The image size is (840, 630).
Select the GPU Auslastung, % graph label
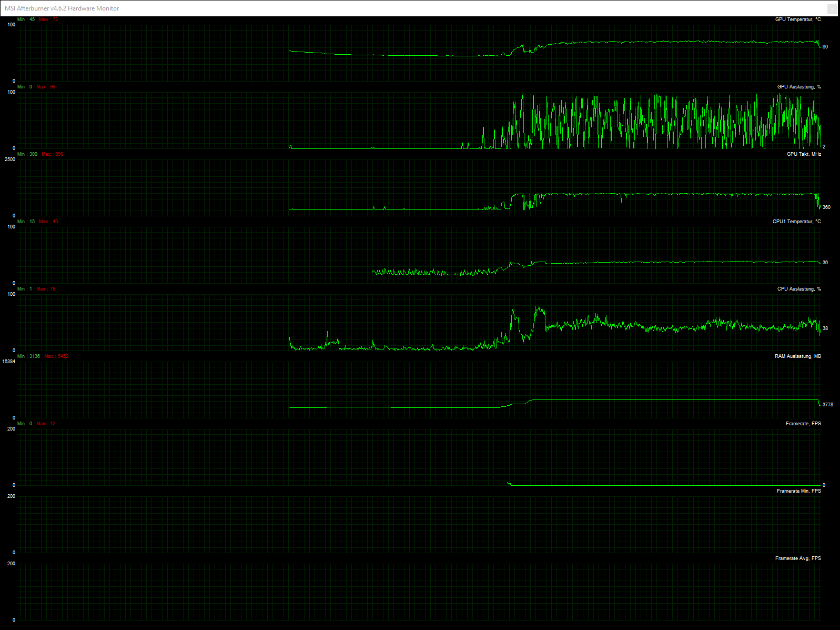(799, 87)
